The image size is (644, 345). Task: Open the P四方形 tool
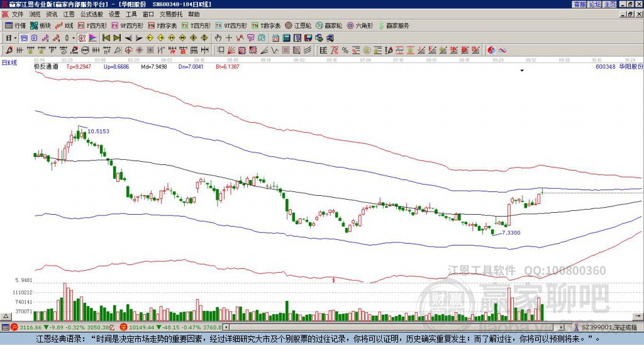92,25
